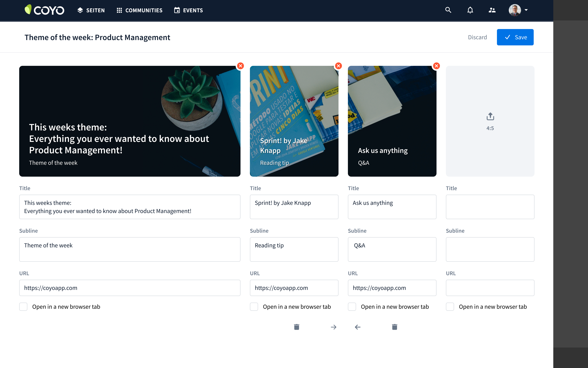This screenshot has height=368, width=588.
Task: Select the Ask us anything teaser image
Action: click(392, 121)
